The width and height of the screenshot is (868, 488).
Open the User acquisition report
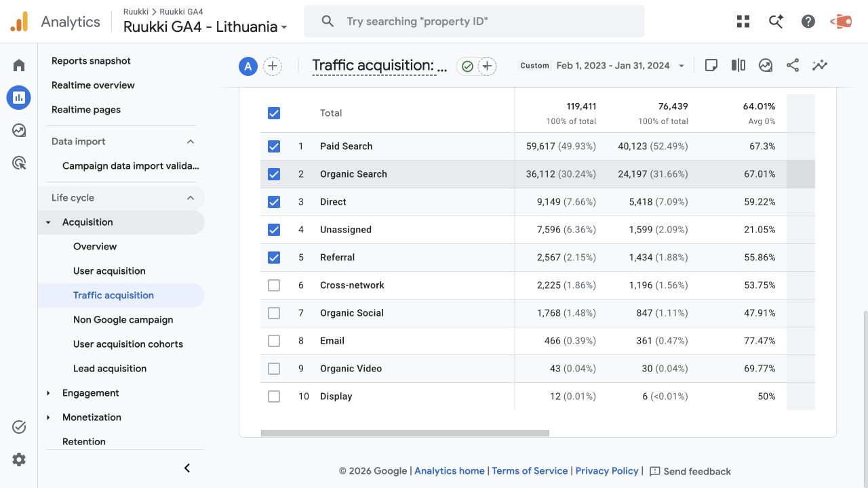pos(109,271)
